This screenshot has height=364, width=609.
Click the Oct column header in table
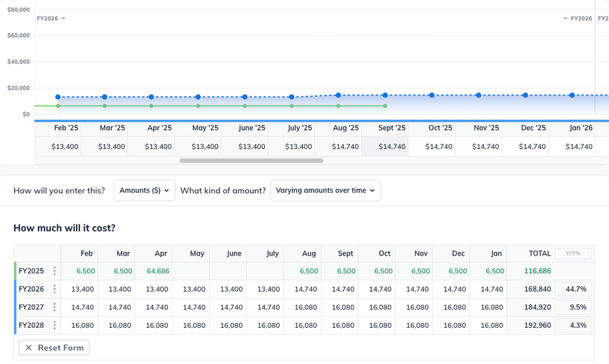pyautogui.click(x=377, y=254)
